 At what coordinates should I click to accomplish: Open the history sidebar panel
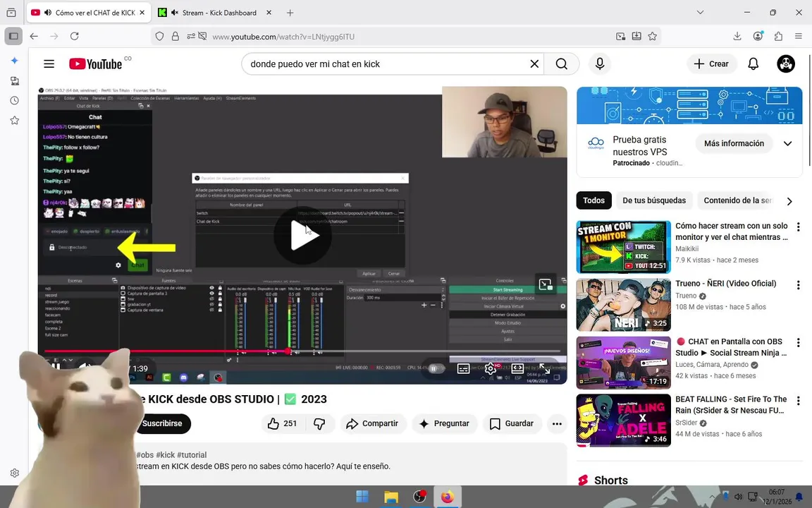point(15,101)
